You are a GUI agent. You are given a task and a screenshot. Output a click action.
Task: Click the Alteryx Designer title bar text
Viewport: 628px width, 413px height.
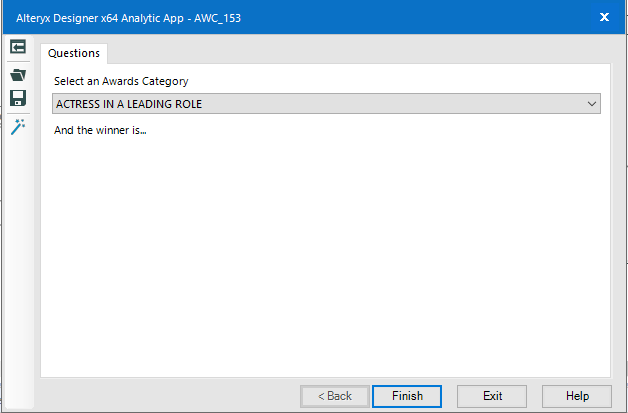click(128, 18)
